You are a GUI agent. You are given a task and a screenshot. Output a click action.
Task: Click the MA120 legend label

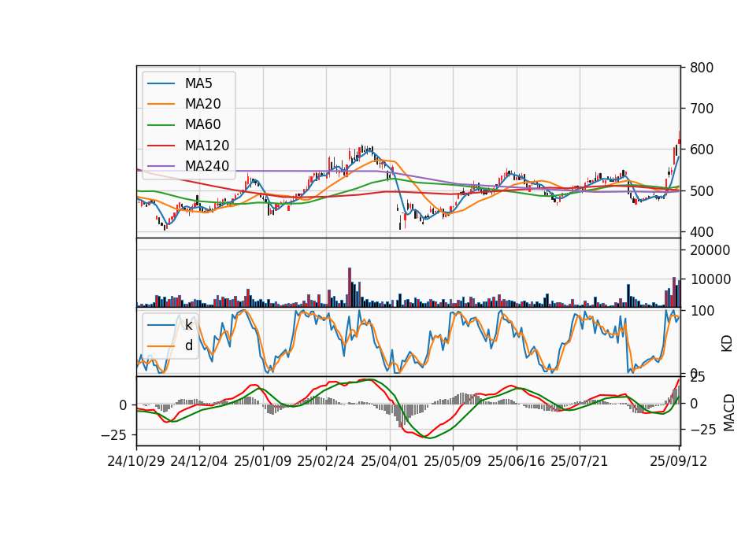click(207, 146)
